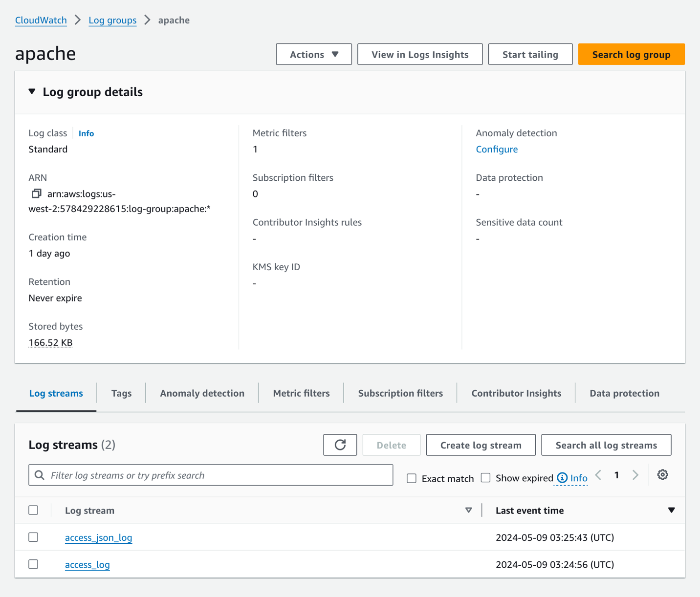
Task: Click the Standard log class value
Action: [48, 149]
